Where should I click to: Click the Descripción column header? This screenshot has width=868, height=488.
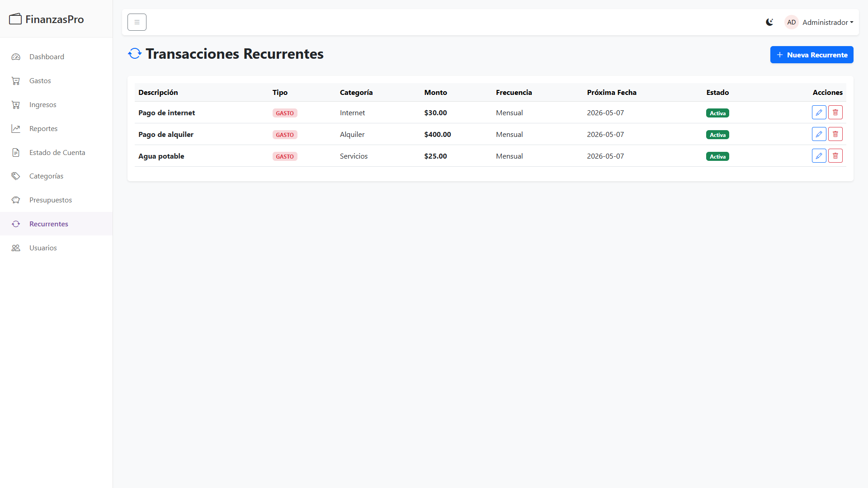pos(158,92)
